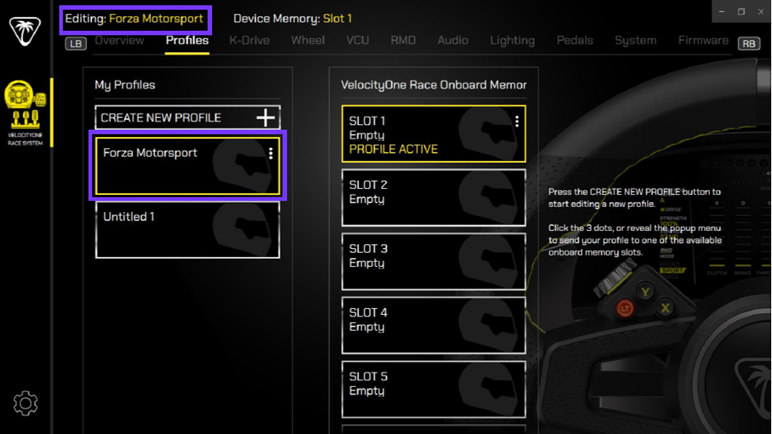Click the Editing: Forza Motorsport header text
The image size is (772, 434).
134,19
